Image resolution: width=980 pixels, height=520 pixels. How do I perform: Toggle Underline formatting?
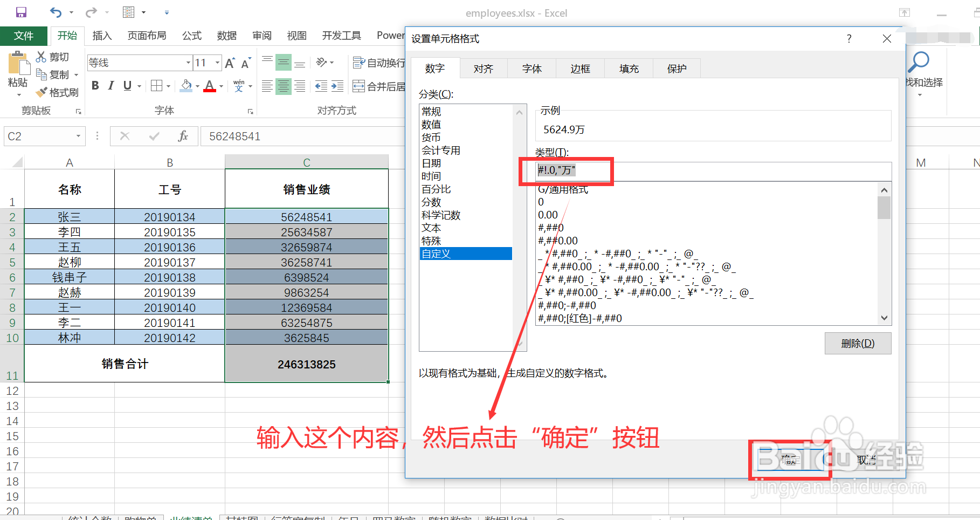coord(127,86)
